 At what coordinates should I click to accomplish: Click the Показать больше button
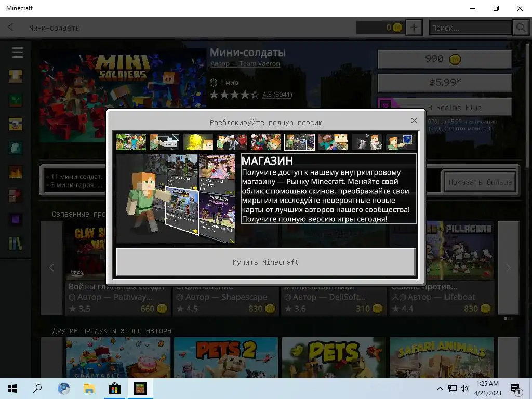(480, 182)
